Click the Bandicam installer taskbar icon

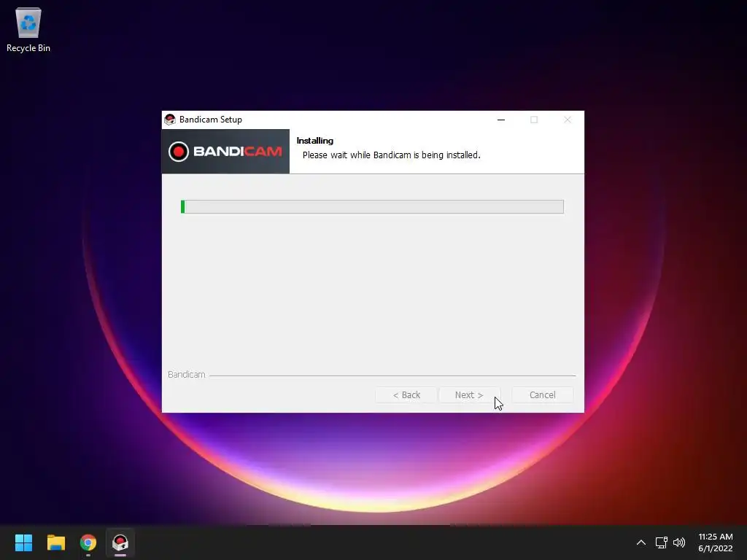pos(120,542)
